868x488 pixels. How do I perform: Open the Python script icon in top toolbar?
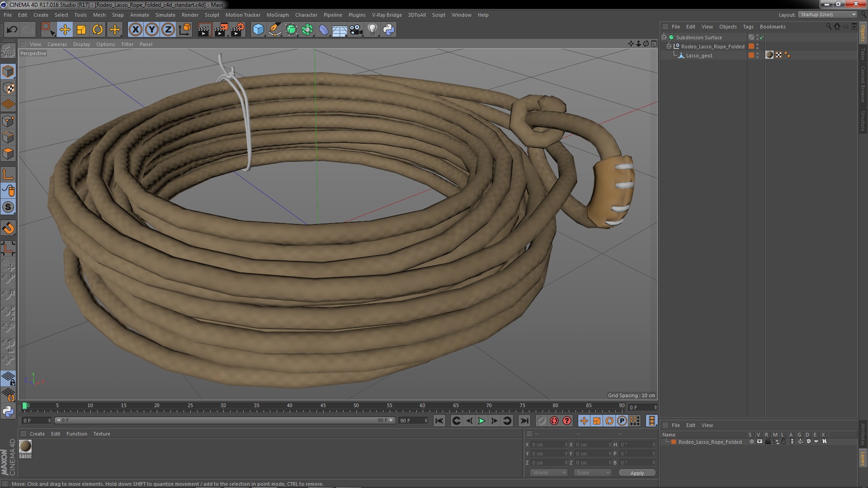389,30
